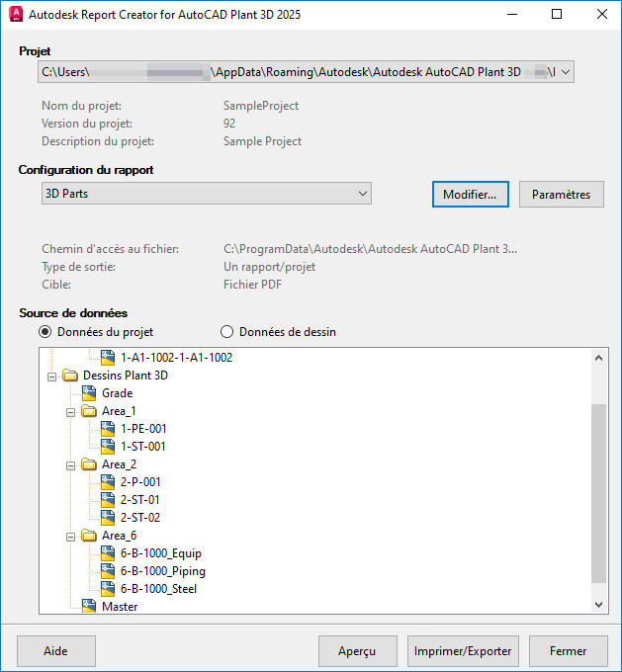Click the Area_1 folder icon
The width and height of the screenshot is (622, 672).
point(89,411)
